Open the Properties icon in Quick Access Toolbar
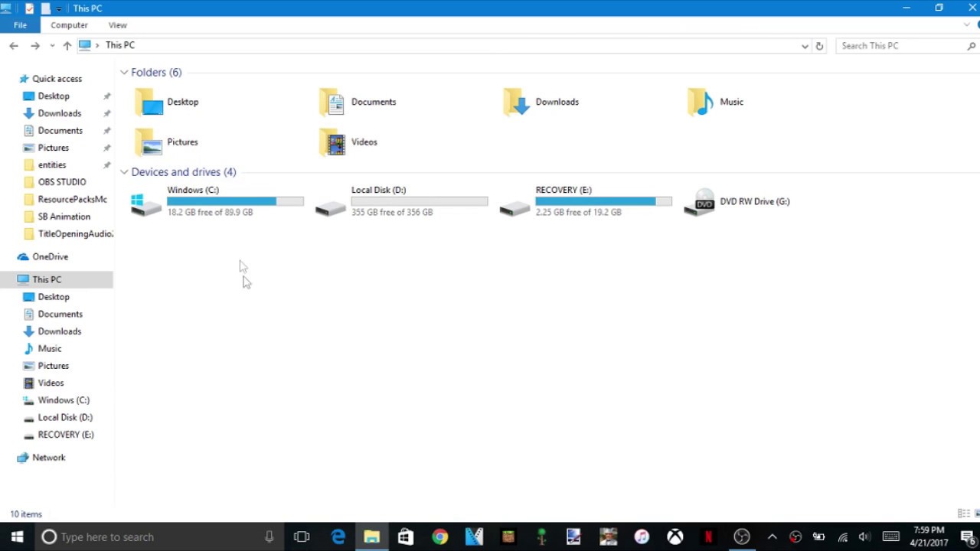980x551 pixels. pos(29,8)
